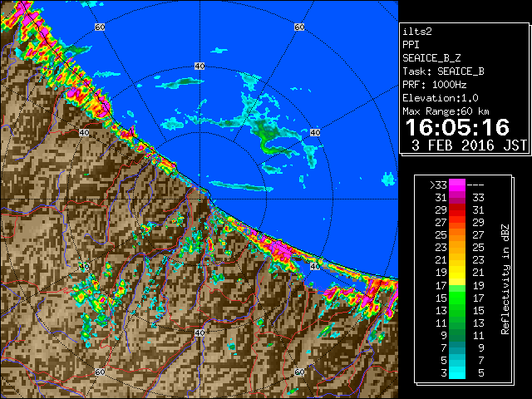Screen dimensions: 532x399
Task: Click the '3' label at legend bottom-left
Action: point(444,373)
